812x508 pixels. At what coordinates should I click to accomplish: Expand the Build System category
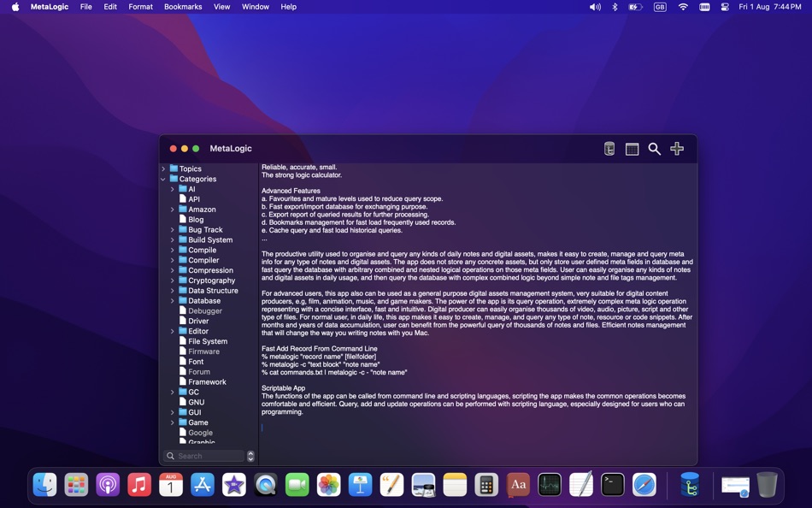click(173, 240)
